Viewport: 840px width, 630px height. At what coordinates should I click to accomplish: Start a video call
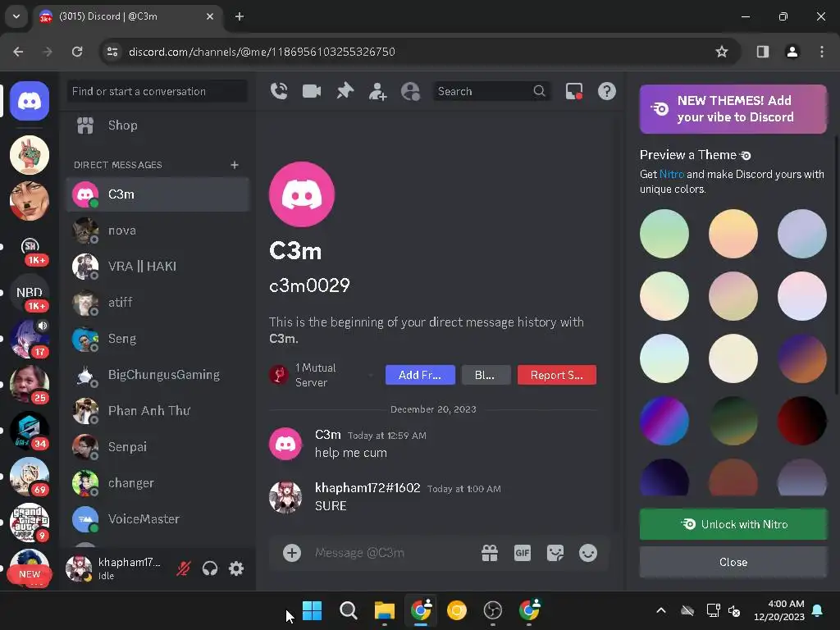(x=312, y=91)
